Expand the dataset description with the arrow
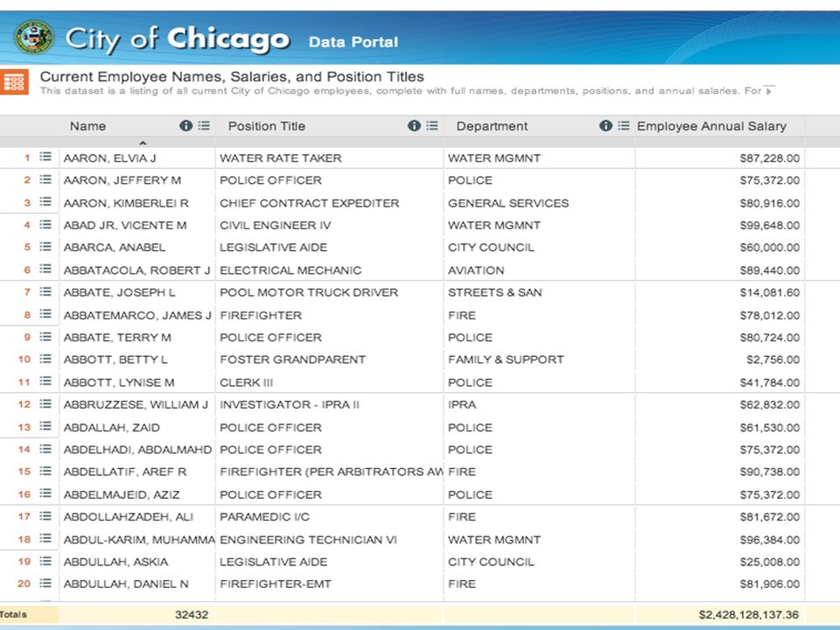This screenshot has height=630, width=840. coord(769,89)
